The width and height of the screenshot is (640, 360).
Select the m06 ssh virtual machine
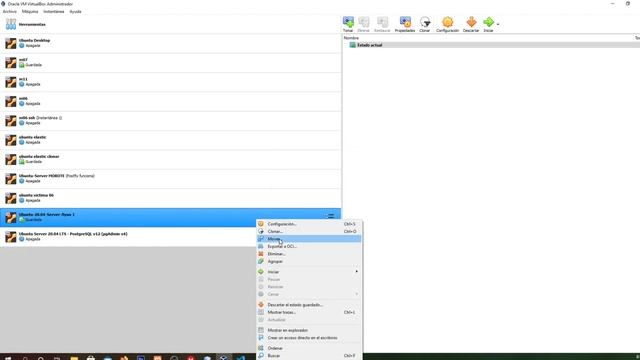(x=171, y=121)
